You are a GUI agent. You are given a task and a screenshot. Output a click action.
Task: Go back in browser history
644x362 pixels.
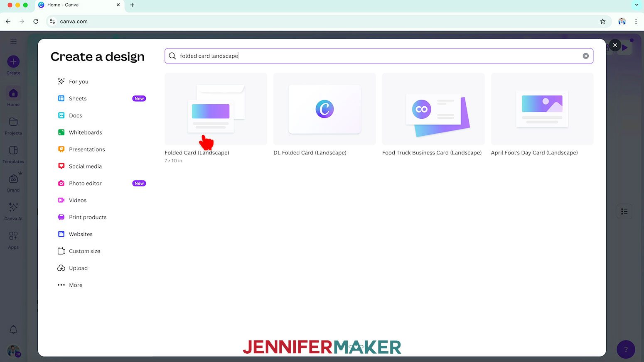[8, 22]
